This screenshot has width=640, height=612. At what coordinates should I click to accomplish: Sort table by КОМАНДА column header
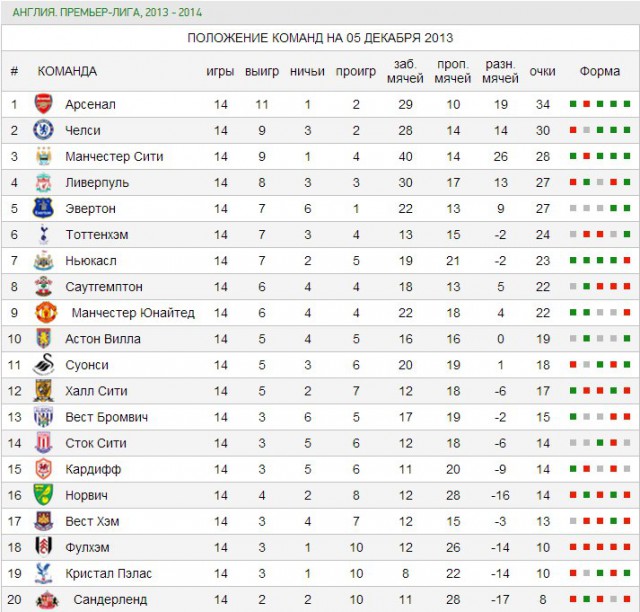67,71
